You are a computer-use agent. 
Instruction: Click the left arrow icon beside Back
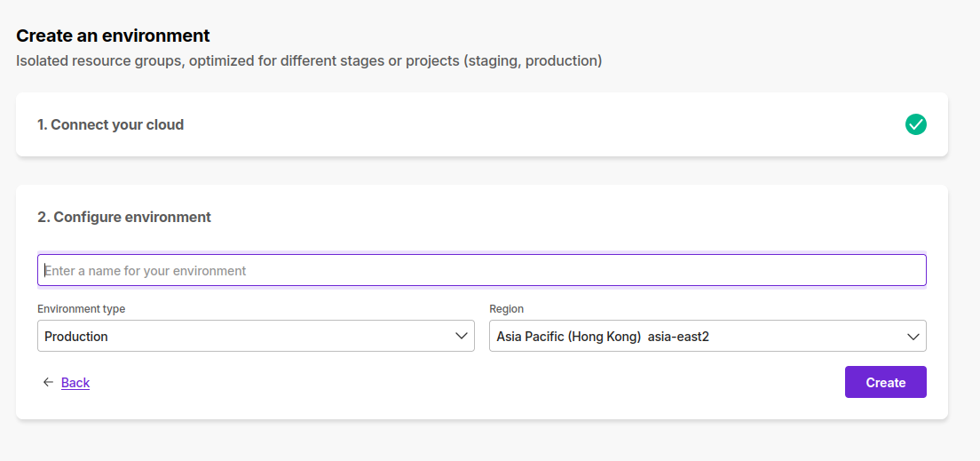tap(48, 382)
